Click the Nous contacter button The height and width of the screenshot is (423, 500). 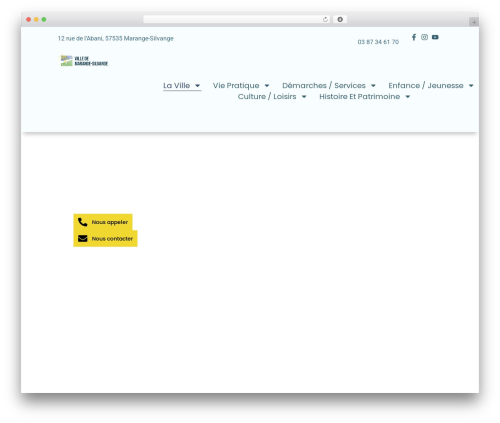pos(105,239)
